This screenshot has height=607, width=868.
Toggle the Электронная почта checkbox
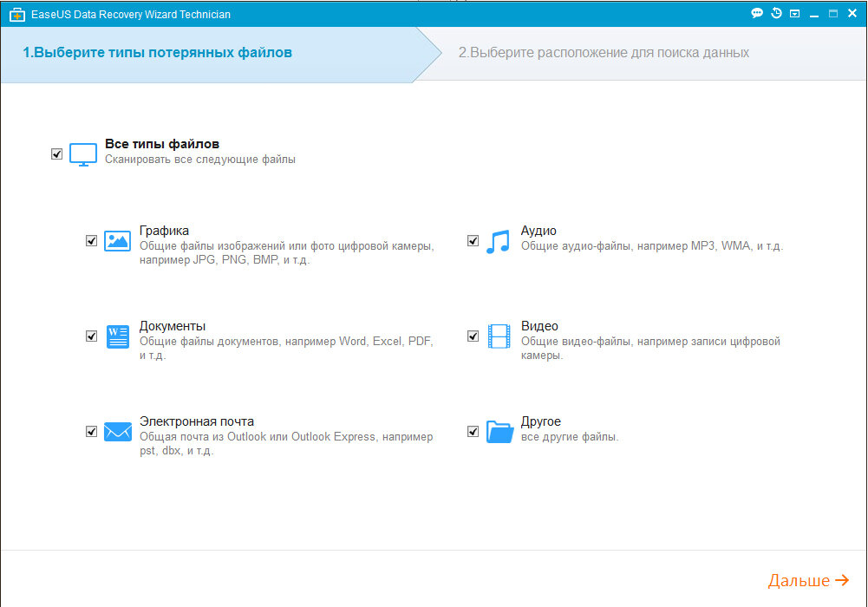click(x=91, y=431)
